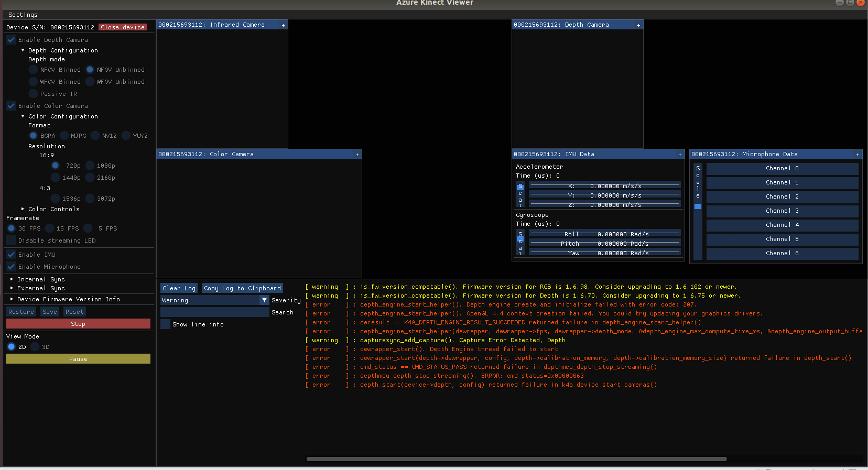Set framerate to 30 FPS

[11, 228]
